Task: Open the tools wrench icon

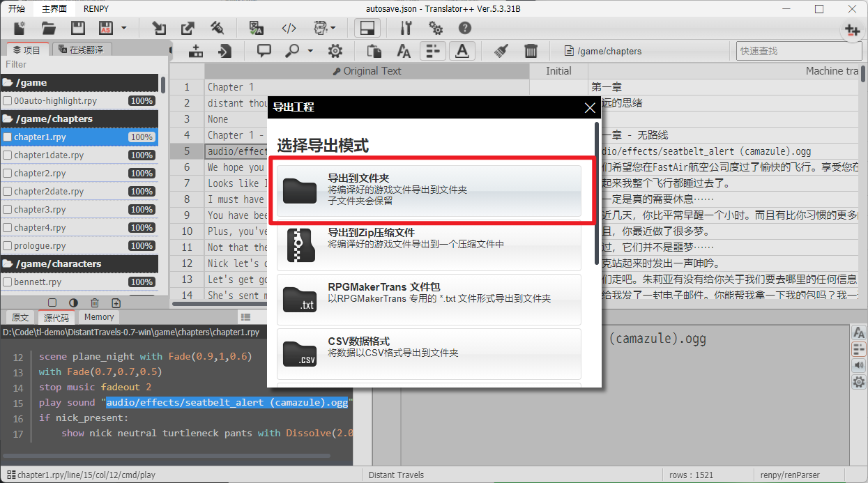Action: pyautogui.click(x=406, y=29)
